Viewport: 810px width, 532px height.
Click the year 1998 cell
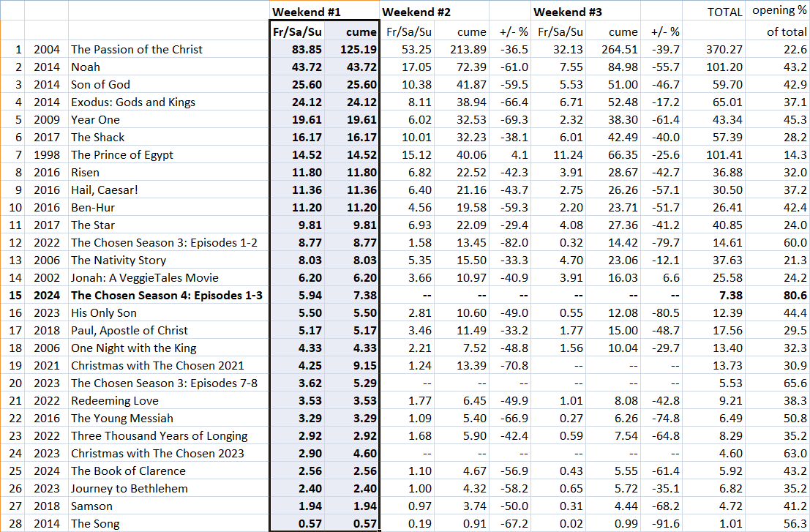[x=47, y=155]
